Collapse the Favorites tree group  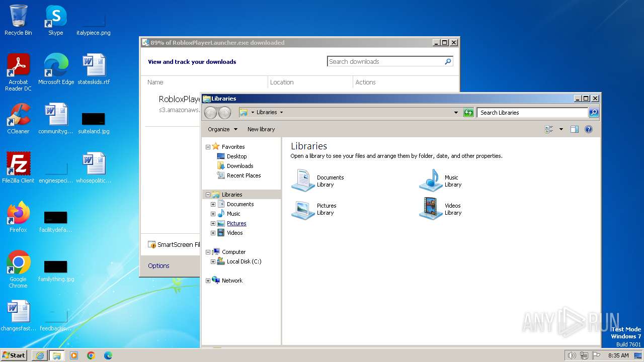(208, 147)
